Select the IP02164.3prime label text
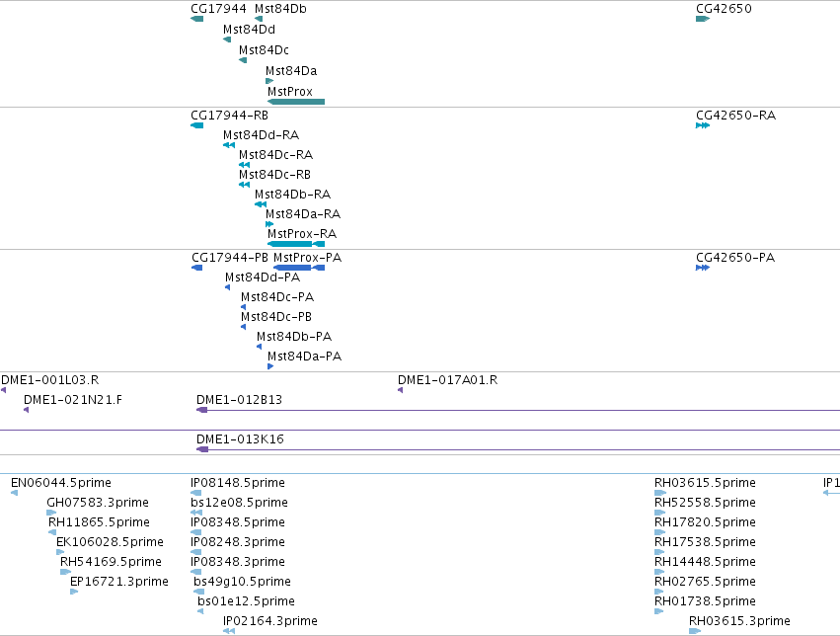The height and width of the screenshot is (636, 840). tap(270, 621)
